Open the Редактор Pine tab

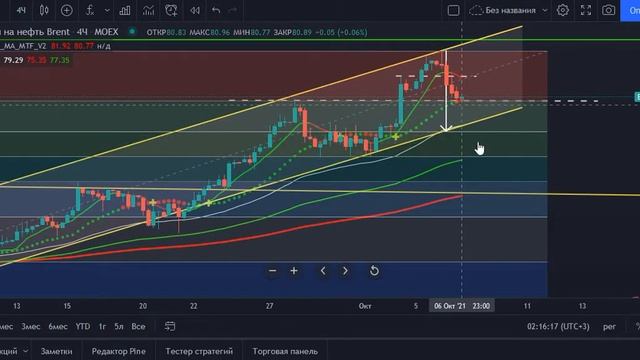118,351
